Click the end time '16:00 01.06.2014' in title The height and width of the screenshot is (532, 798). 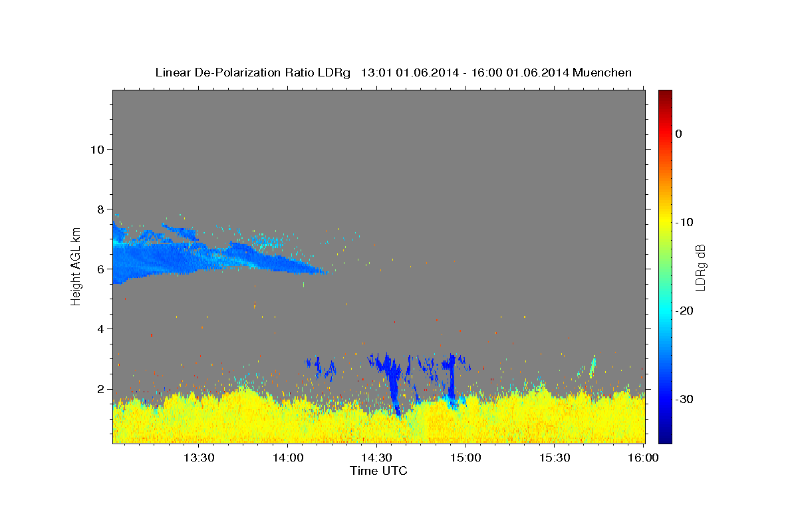pyautogui.click(x=520, y=72)
